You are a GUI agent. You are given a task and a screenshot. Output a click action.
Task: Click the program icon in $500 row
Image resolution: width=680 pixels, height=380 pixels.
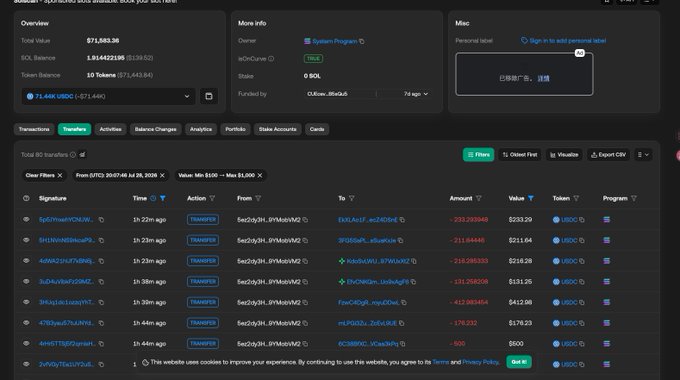click(606, 344)
